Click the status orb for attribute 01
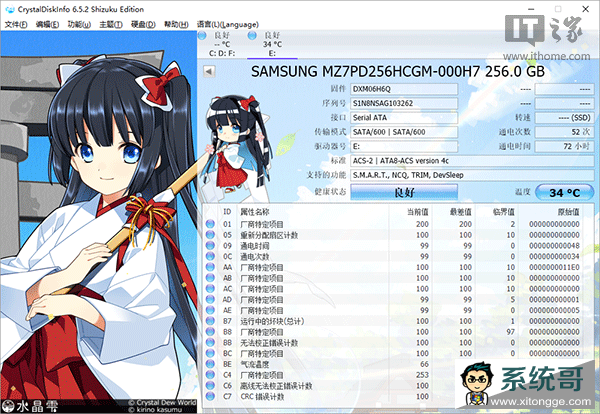Viewport: 600px width, 414px height. click(210, 224)
